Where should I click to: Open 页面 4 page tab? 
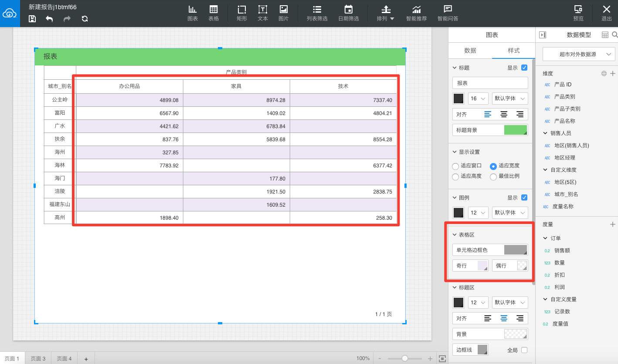pos(64,358)
